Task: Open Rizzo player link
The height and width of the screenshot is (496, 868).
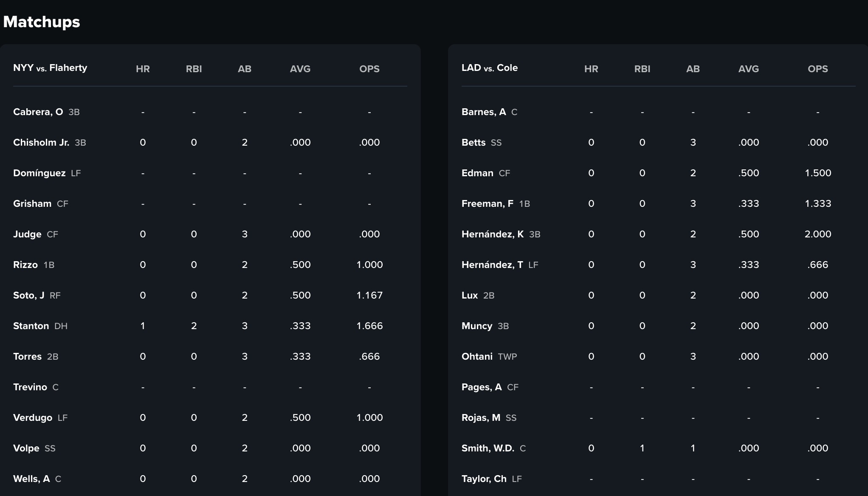Action: pos(25,265)
